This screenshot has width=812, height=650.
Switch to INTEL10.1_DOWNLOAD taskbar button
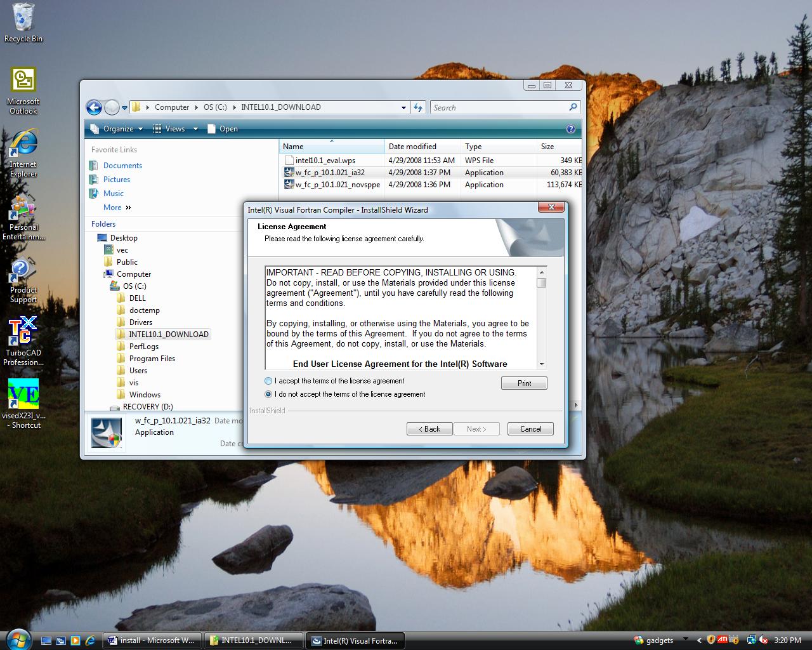[x=254, y=640]
